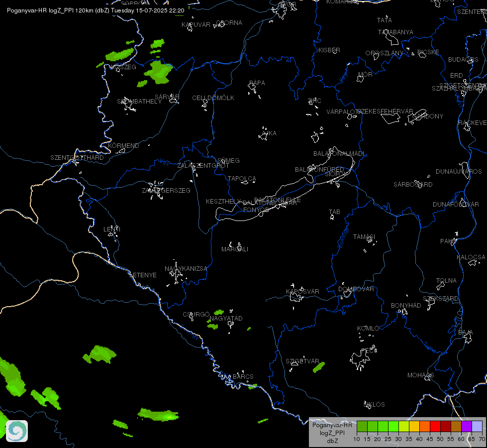Click the legend label 'Poganyvar-HR logZ_PPI dbZ'
This screenshot has width=487, height=448.
(x=332, y=433)
